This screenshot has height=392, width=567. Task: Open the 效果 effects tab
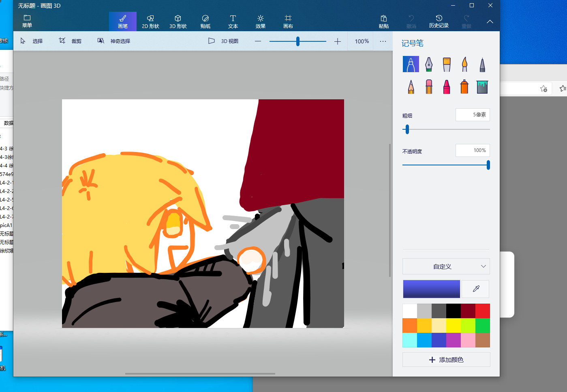[x=260, y=21]
